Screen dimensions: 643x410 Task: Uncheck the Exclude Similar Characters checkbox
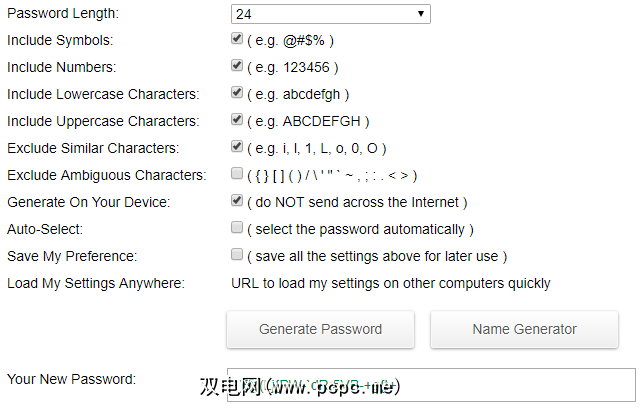tap(237, 147)
